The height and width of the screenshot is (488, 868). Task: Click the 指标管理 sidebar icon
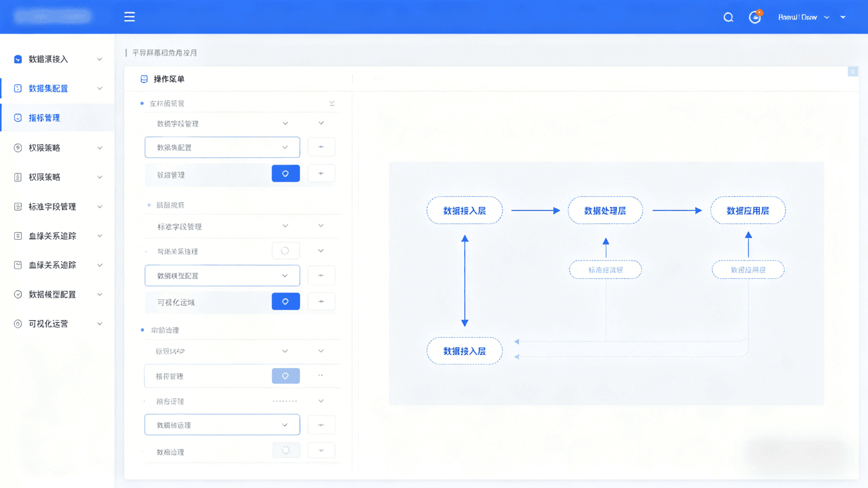(x=18, y=118)
